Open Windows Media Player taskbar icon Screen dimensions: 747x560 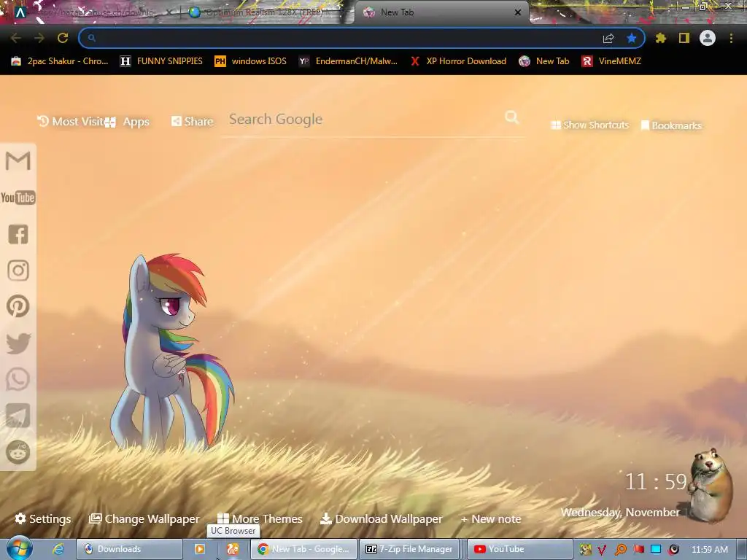pos(200,549)
